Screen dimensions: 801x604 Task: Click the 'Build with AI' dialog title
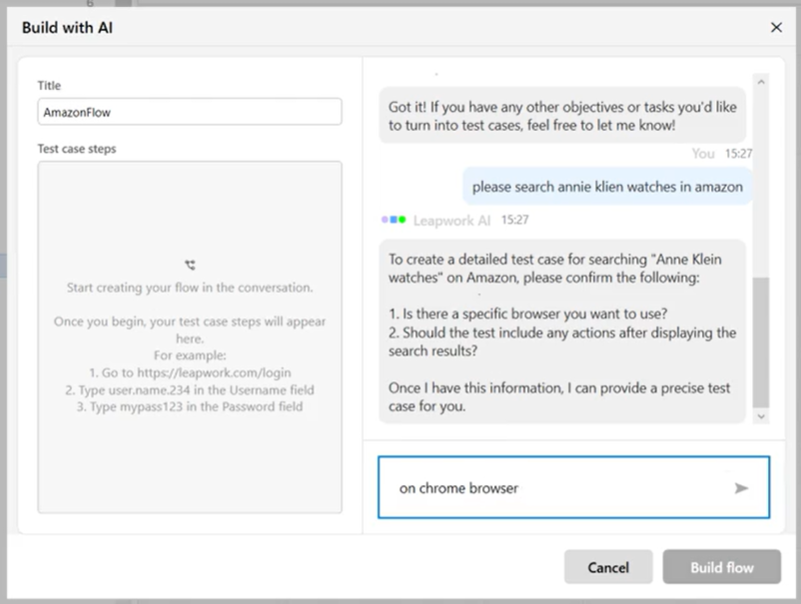tap(67, 27)
